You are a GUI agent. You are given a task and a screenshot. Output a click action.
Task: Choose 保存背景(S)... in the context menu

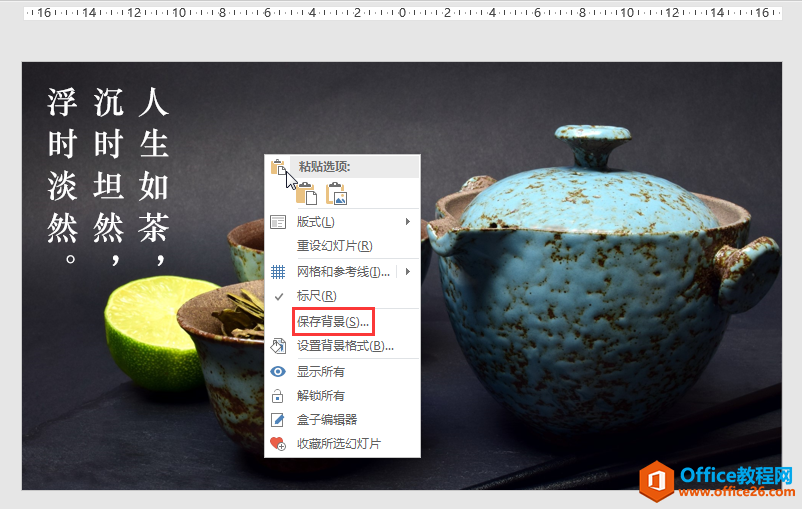333,321
